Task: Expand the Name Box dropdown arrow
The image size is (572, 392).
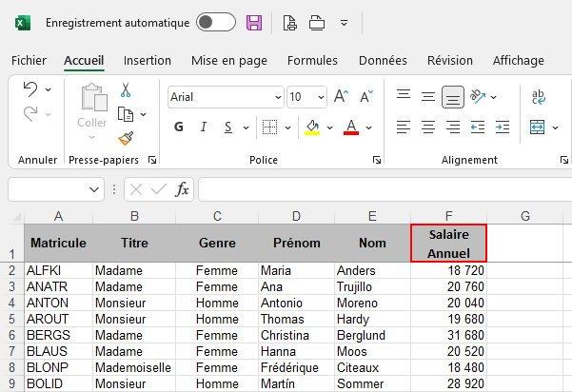Action: coord(93,189)
